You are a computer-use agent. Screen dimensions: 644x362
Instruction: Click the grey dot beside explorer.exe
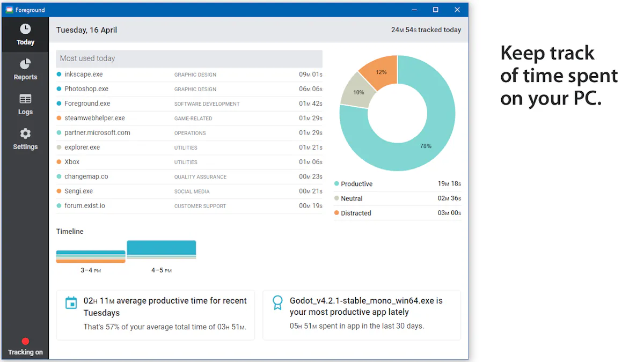59,147
